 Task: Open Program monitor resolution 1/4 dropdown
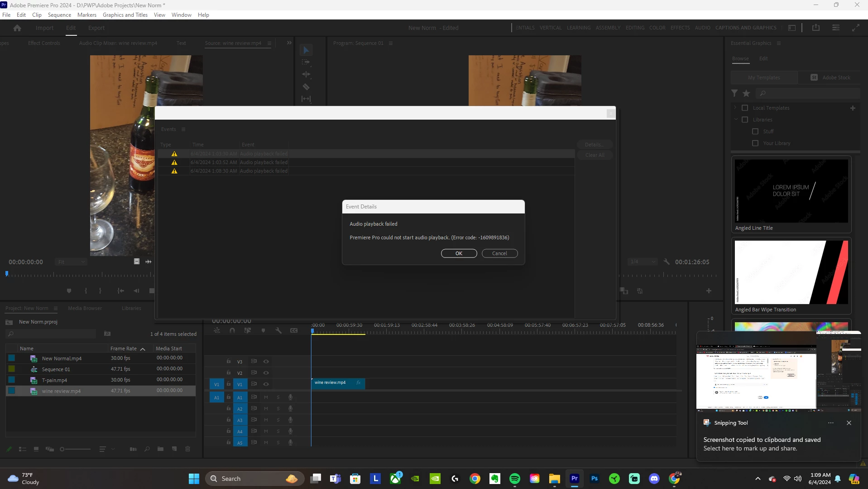(x=643, y=262)
